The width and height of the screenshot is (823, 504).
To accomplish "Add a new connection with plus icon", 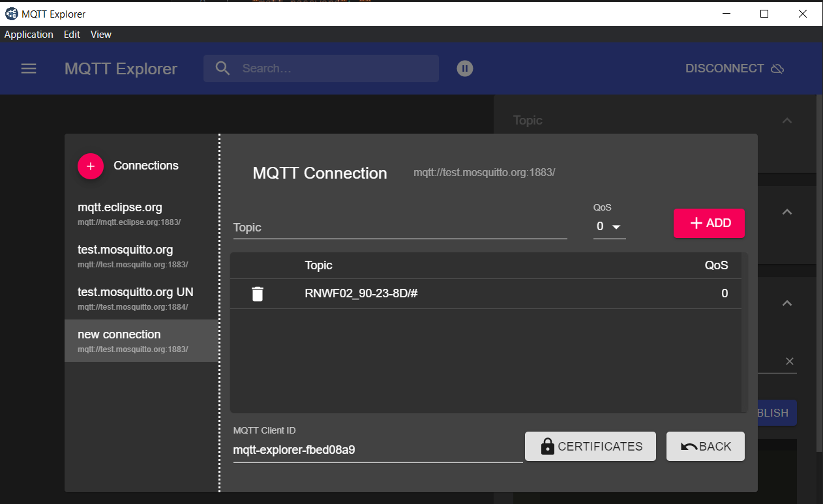I will [91, 166].
